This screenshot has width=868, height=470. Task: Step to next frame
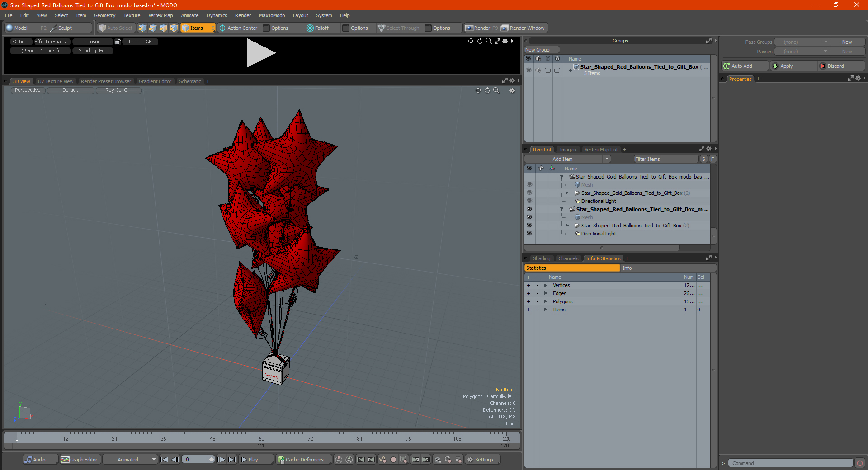221,460
